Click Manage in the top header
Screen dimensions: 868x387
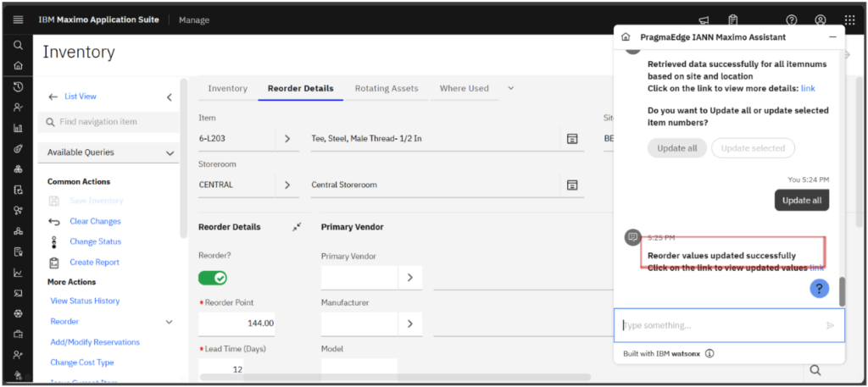(194, 20)
